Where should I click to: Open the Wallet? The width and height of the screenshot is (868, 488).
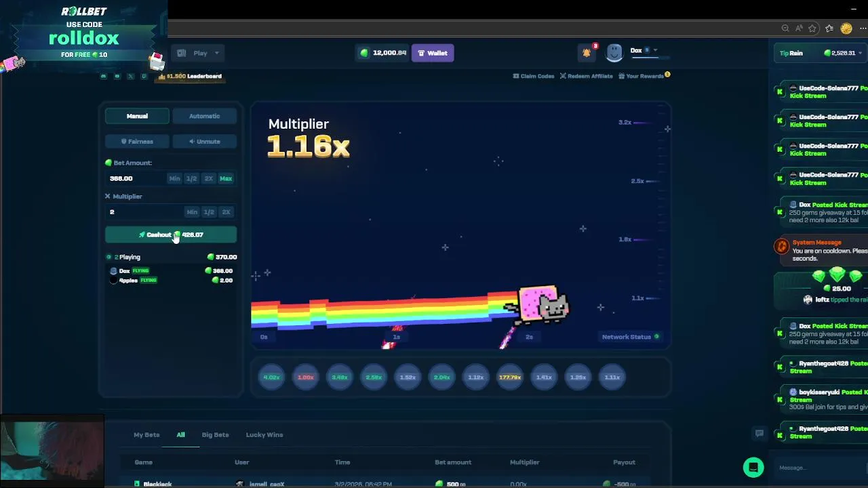point(433,53)
